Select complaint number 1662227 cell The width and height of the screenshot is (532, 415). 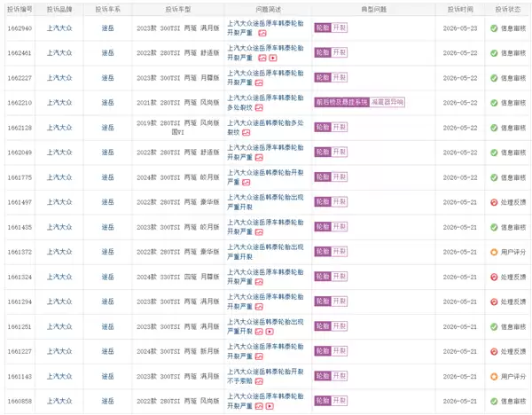[20, 78]
